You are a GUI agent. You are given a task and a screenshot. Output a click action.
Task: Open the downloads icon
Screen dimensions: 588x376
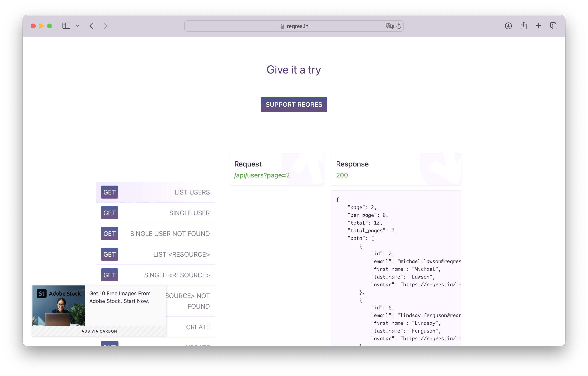[508, 26]
